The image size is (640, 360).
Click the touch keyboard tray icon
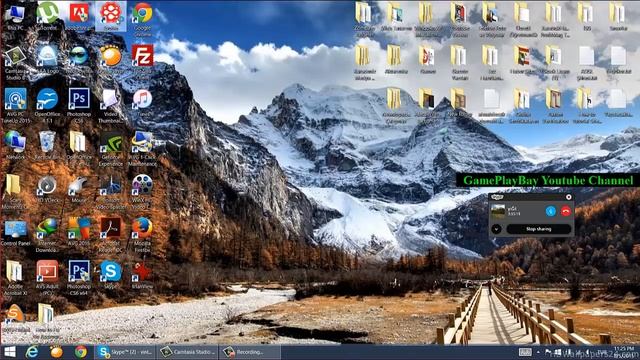[525, 352]
